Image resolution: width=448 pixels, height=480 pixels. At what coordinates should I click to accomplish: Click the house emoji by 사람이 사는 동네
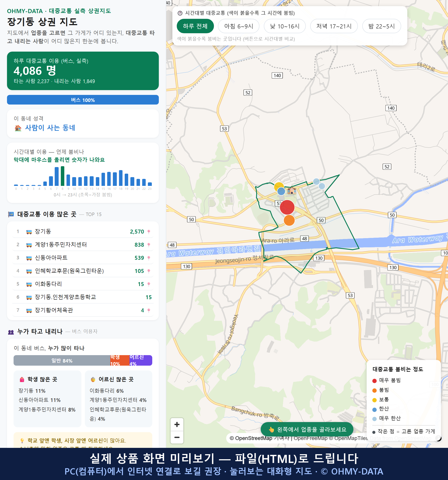coord(18,128)
